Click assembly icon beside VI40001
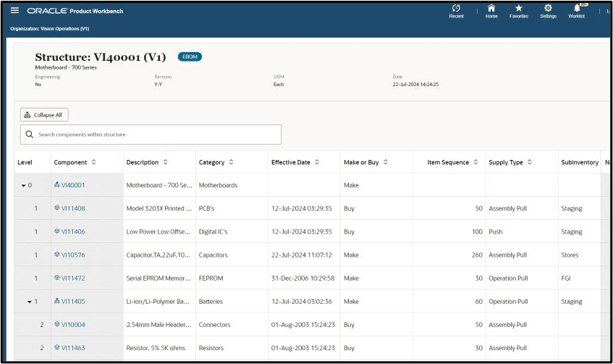Screen dimensions: 613x364 click(x=56, y=185)
